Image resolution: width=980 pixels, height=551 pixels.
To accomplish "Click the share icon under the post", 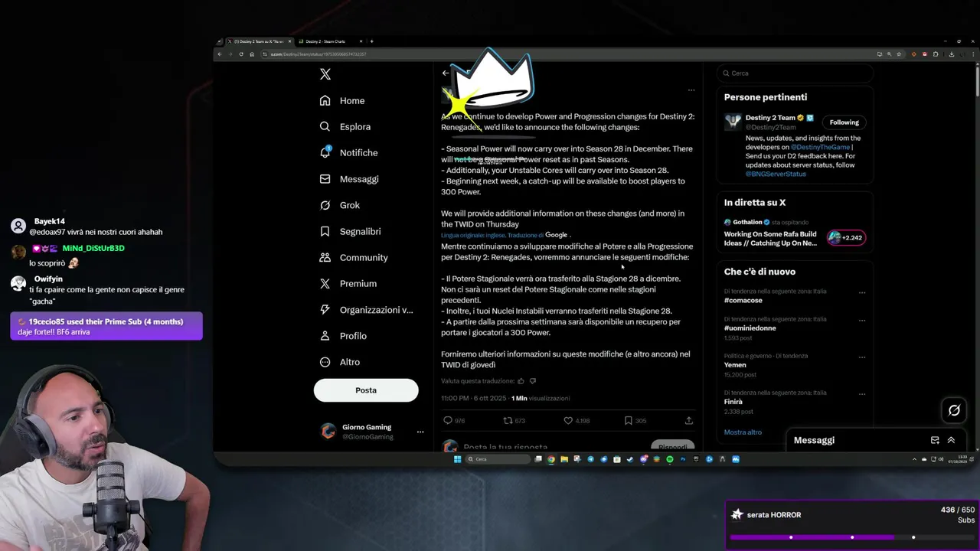I will pyautogui.click(x=688, y=420).
